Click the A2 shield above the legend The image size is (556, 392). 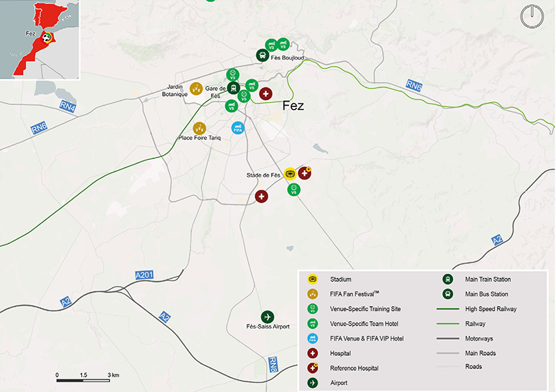(497, 240)
